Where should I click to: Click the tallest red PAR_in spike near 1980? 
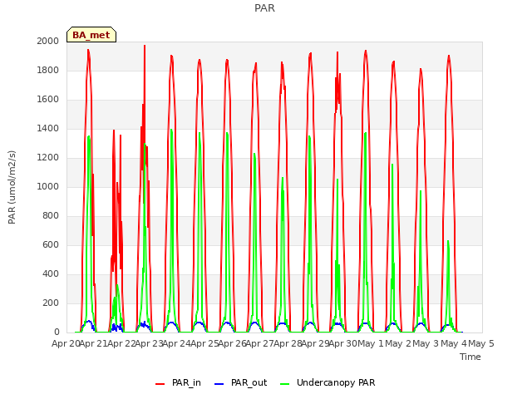(145, 47)
